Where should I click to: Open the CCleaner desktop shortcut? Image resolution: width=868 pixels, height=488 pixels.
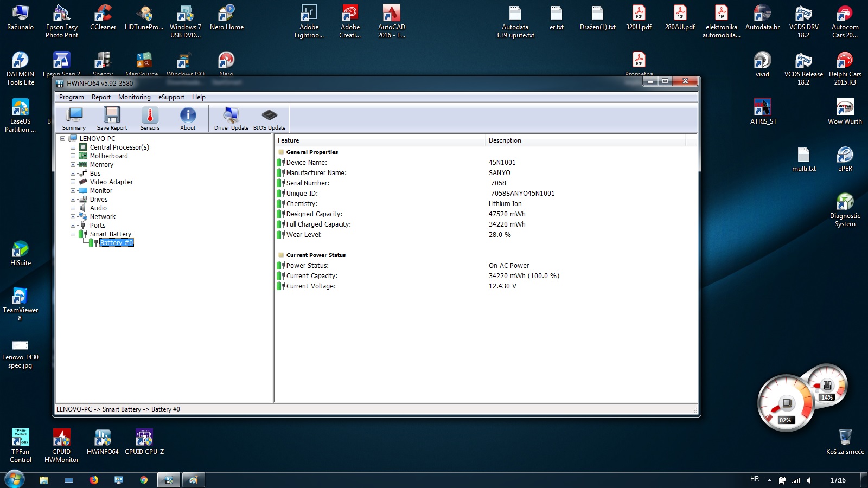(103, 17)
